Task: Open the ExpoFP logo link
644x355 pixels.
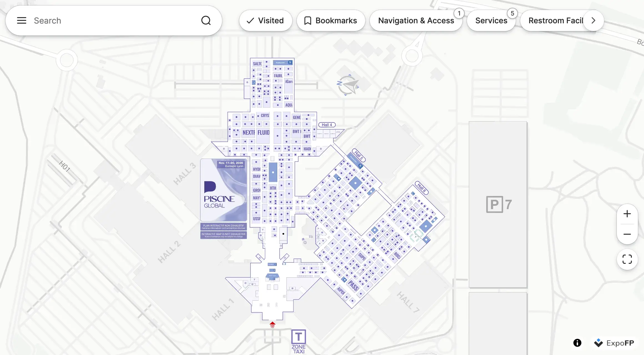Action: click(614, 343)
